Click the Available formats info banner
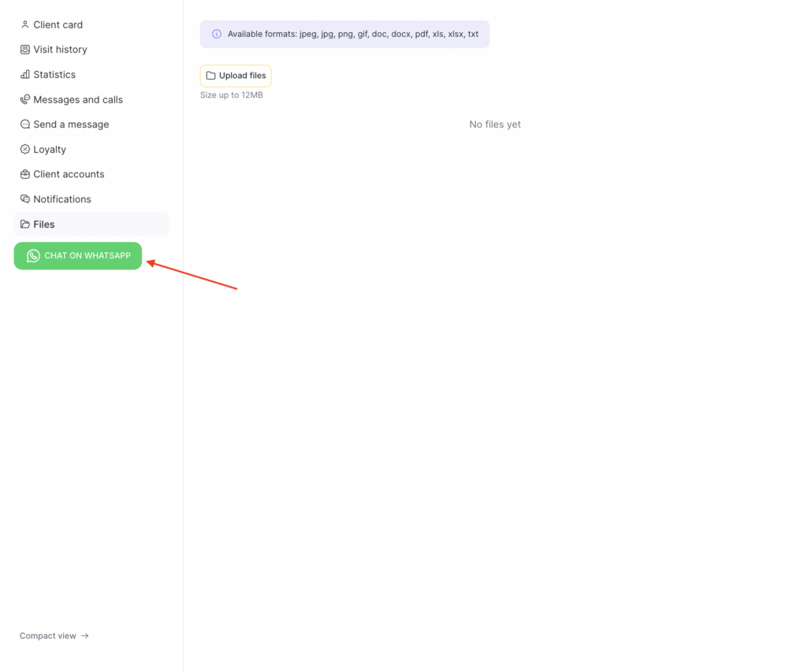The width and height of the screenshot is (807, 672). tap(352, 35)
